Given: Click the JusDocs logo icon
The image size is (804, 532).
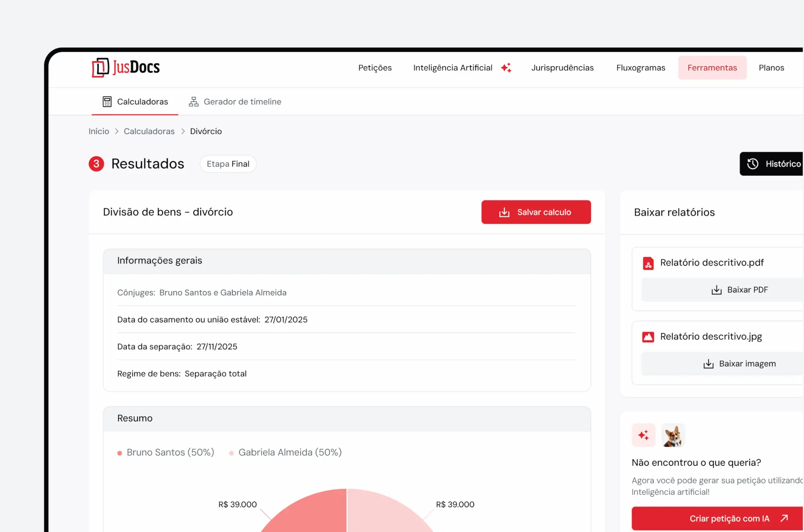Looking at the screenshot, I should 100,68.
